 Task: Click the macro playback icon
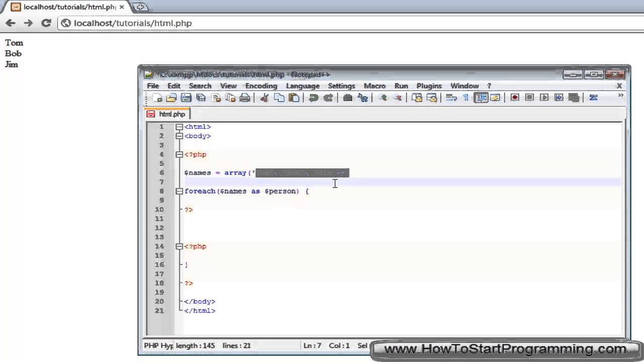click(544, 98)
